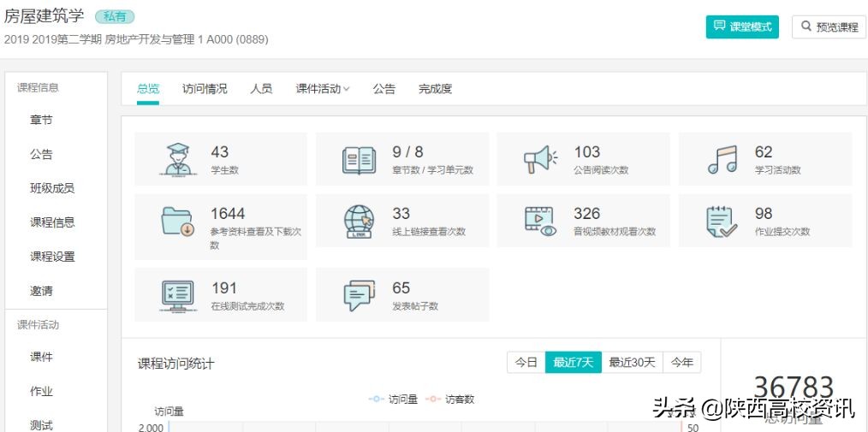The width and height of the screenshot is (868, 432).
Task: Open 公告 in the left sidebar
Action: [41, 154]
